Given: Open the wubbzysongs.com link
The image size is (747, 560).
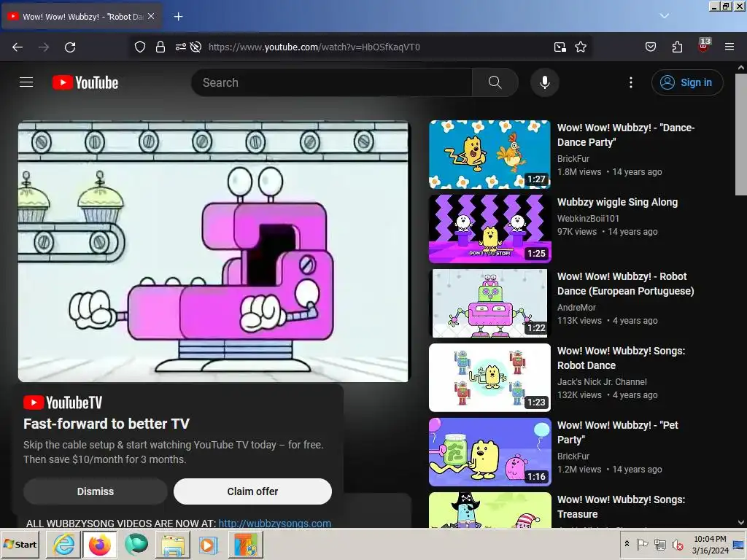Looking at the screenshot, I should [x=274, y=523].
